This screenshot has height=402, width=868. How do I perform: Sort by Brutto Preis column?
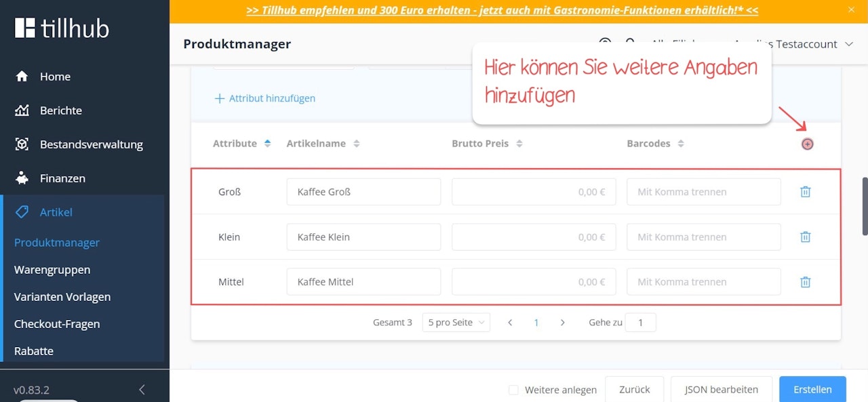[488, 144]
